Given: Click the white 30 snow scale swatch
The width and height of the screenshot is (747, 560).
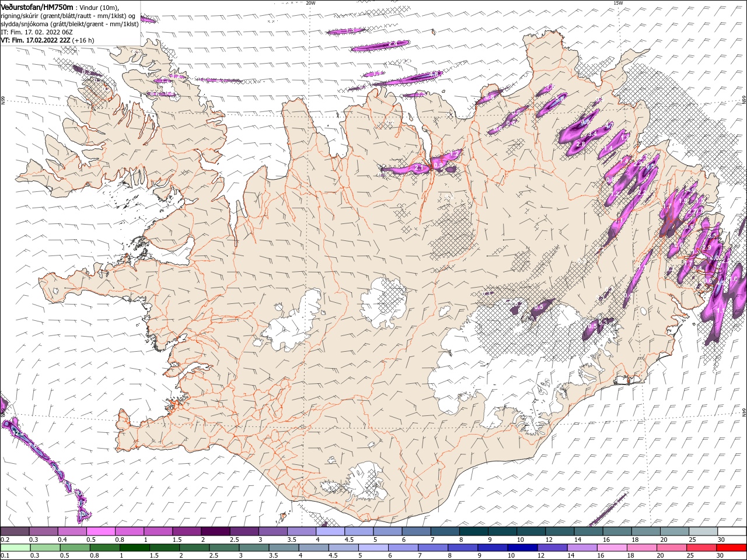Looking at the screenshot, I should (732, 531).
